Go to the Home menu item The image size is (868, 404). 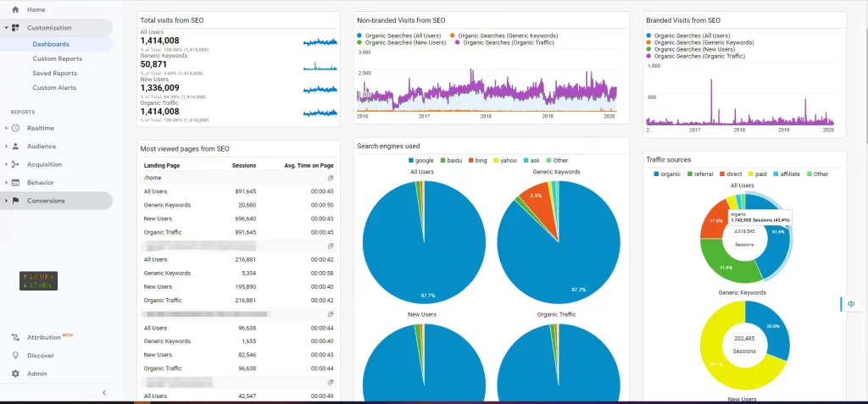pyautogui.click(x=36, y=9)
